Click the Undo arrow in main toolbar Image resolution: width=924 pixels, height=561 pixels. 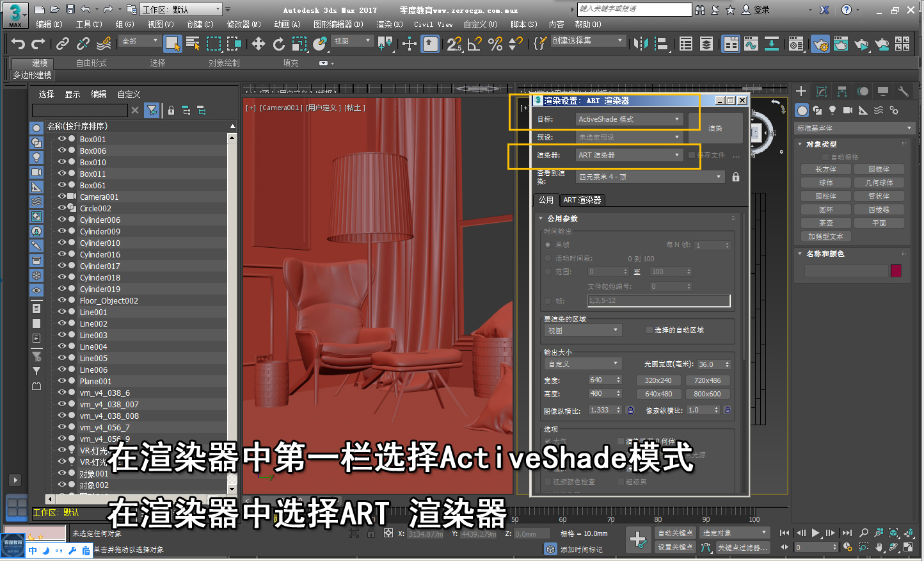[18, 44]
